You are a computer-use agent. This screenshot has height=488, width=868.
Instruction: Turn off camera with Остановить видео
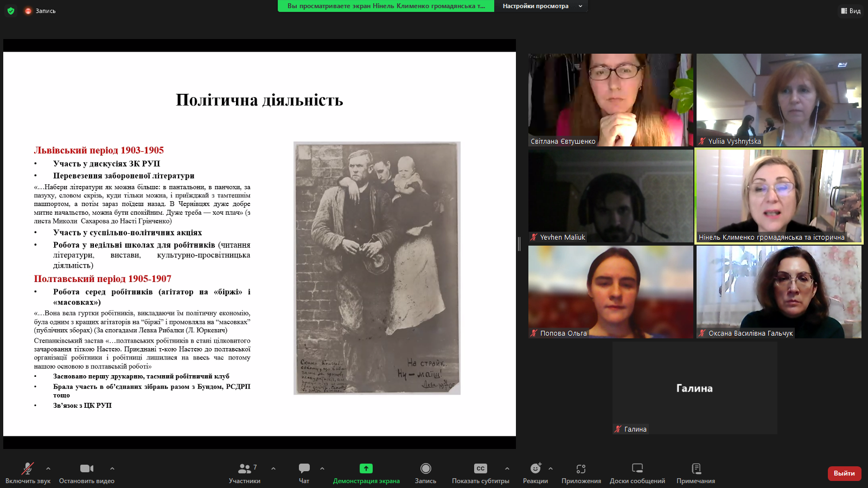[x=87, y=473]
